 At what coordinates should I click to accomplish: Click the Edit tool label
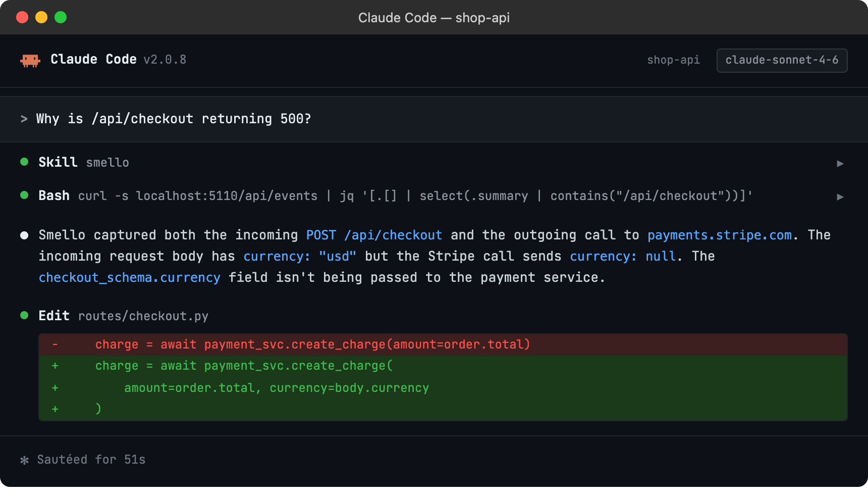(x=54, y=316)
